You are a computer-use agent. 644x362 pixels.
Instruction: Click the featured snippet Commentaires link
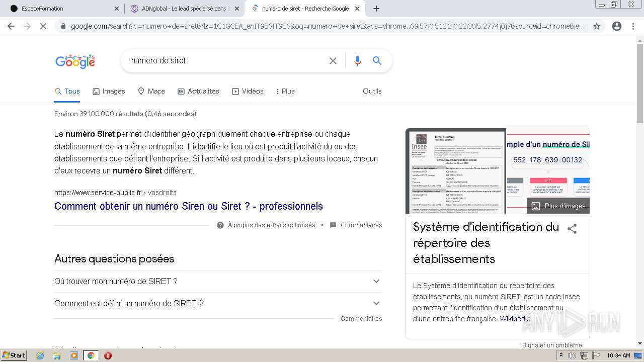[361, 225]
